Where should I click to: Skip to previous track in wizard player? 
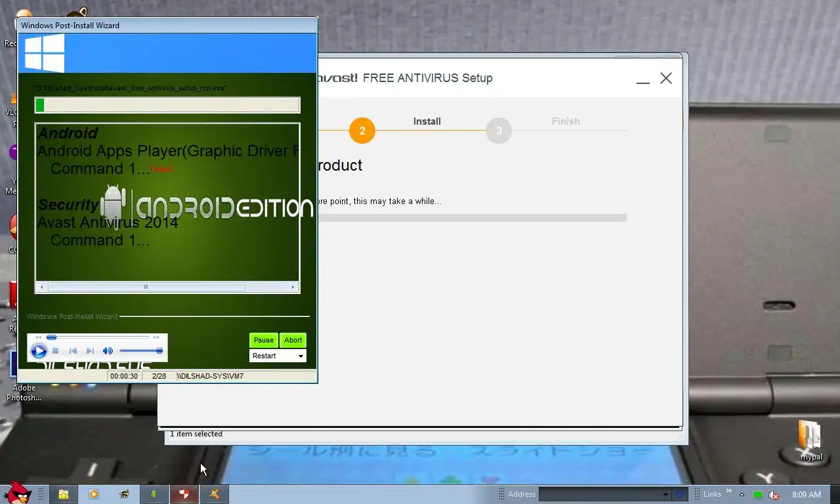pos(73,351)
